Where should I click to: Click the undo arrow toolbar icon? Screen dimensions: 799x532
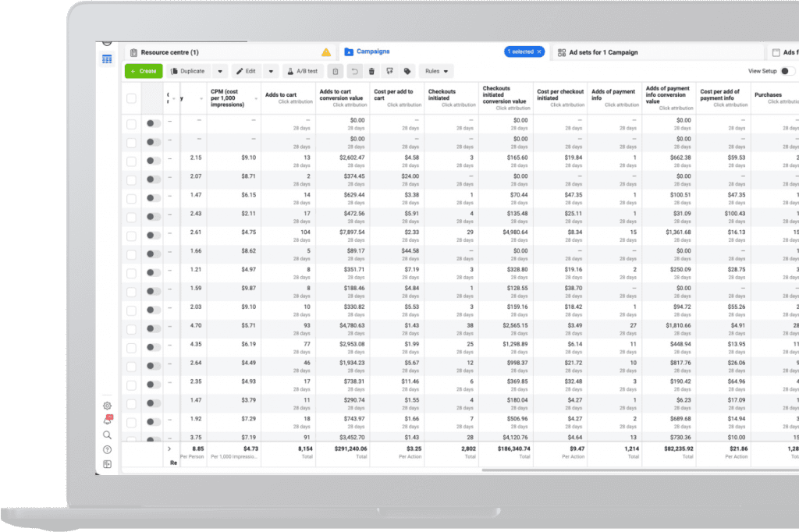pyautogui.click(x=354, y=71)
